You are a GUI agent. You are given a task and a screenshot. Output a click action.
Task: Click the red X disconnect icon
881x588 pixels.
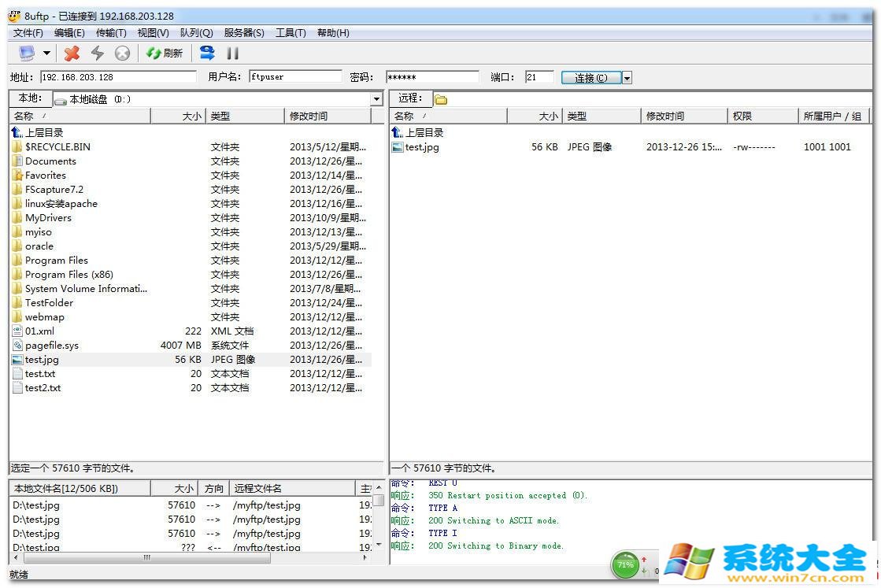coord(72,54)
